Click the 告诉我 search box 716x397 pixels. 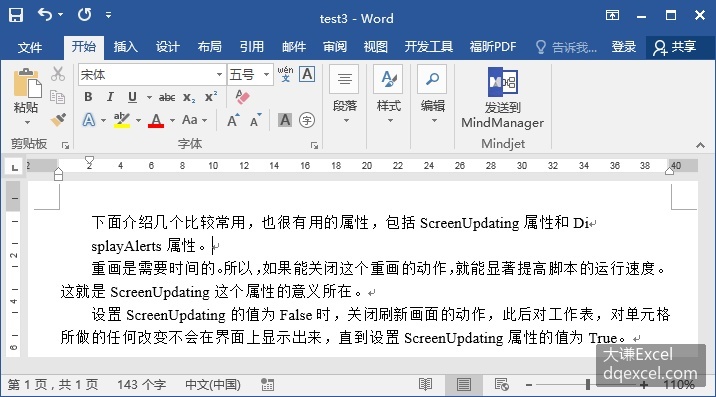pos(566,47)
